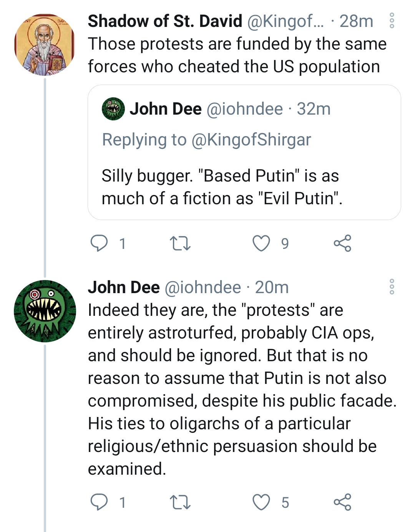Open Shadow of St. David's profile picture
The width and height of the screenshot is (415, 532).
tap(45, 45)
